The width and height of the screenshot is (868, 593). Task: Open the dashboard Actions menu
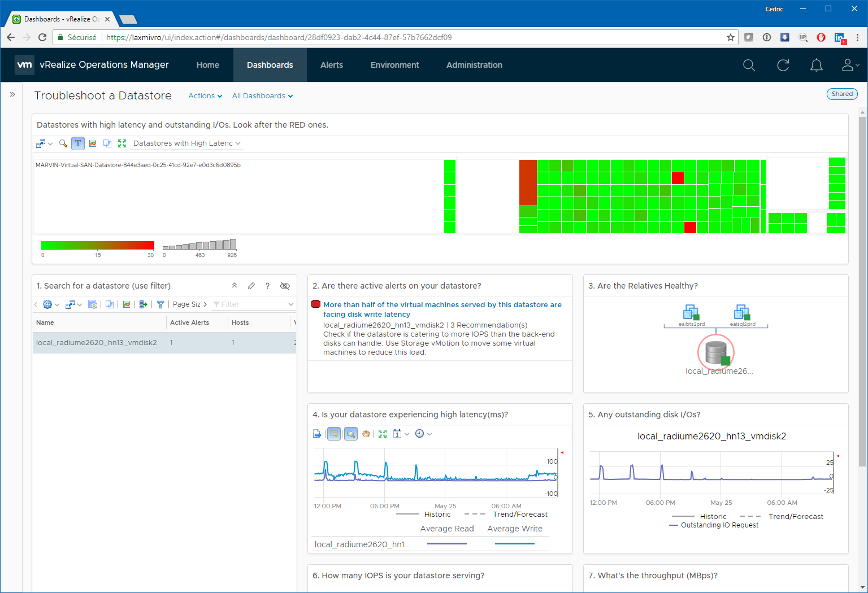tap(205, 96)
